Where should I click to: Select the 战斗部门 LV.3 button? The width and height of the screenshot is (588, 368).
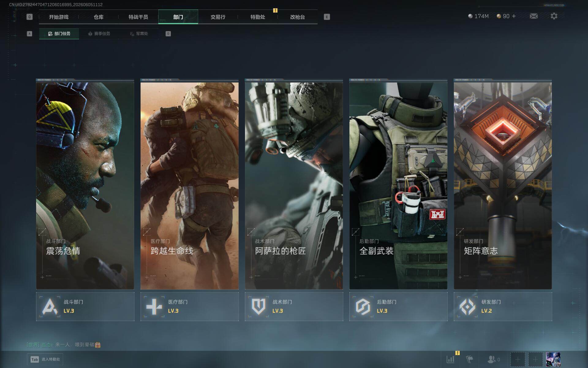85,306
